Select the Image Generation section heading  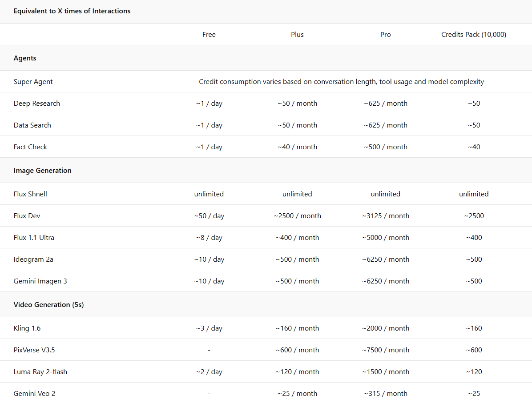point(42,171)
